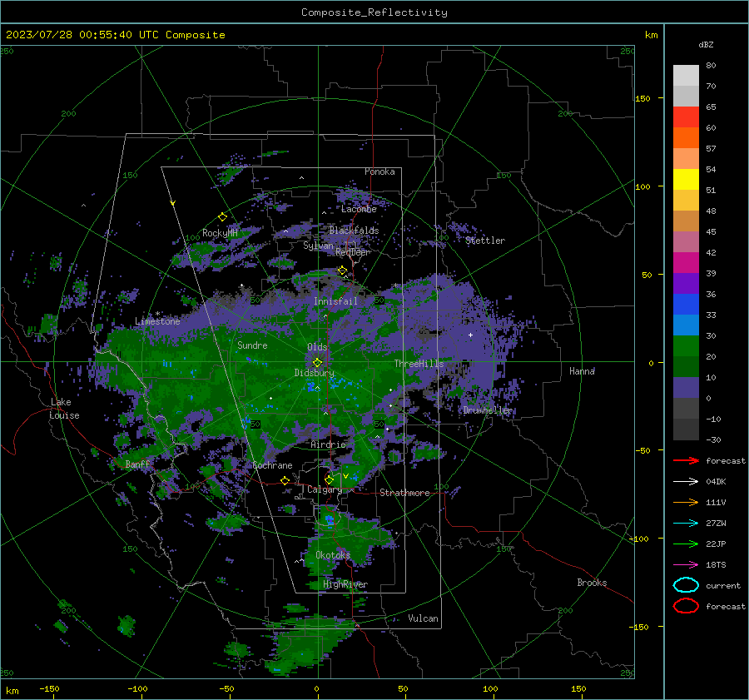The height and width of the screenshot is (700, 749).
Task: Click the HighRiver town label
Action: click(345, 584)
